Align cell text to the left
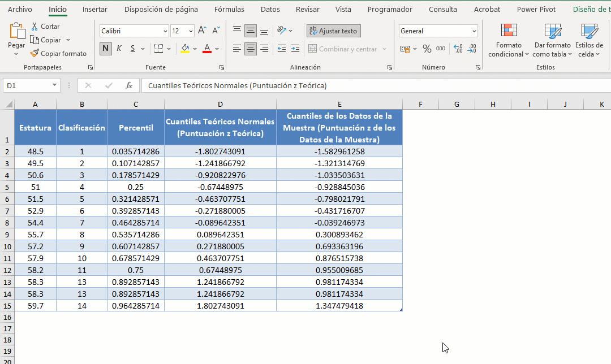This screenshot has width=611, height=364. (x=236, y=49)
